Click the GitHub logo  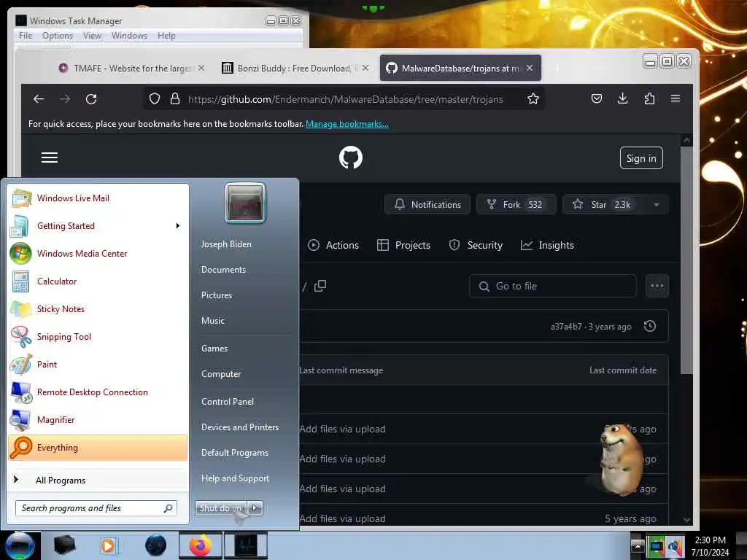point(351,157)
